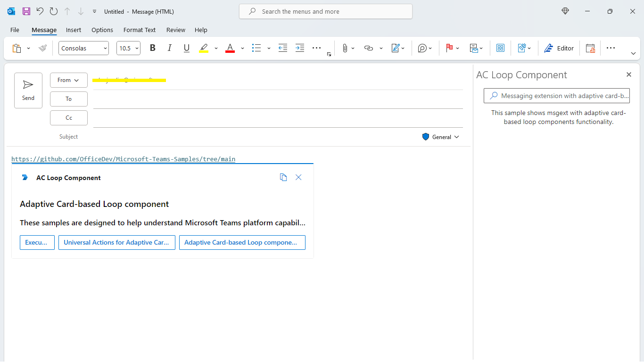
Task: Open the Help tab
Action: point(201,30)
